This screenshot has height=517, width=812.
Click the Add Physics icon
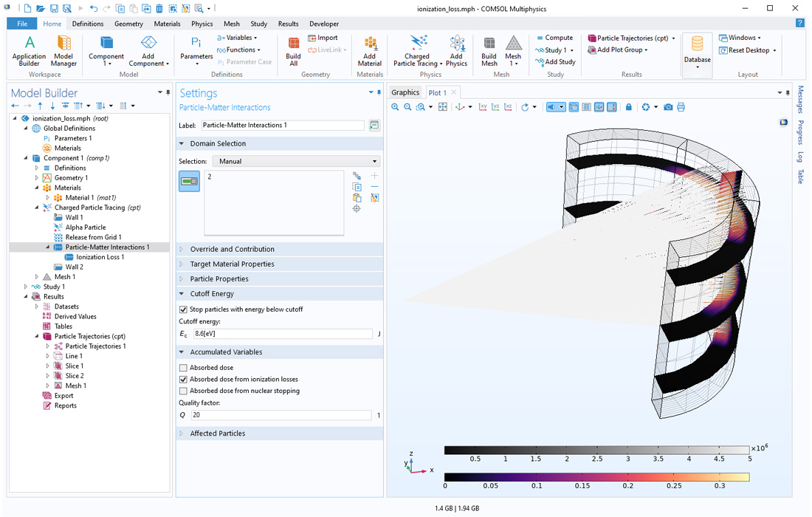click(x=456, y=49)
